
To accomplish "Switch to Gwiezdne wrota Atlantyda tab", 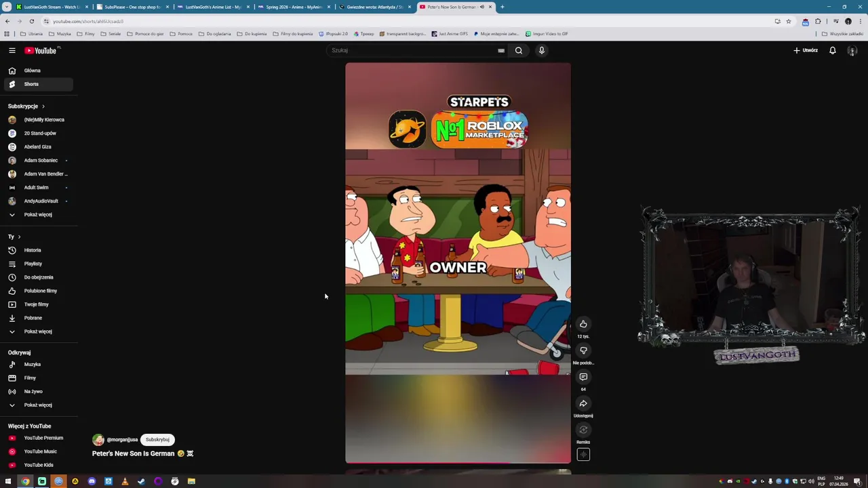I will point(374,7).
